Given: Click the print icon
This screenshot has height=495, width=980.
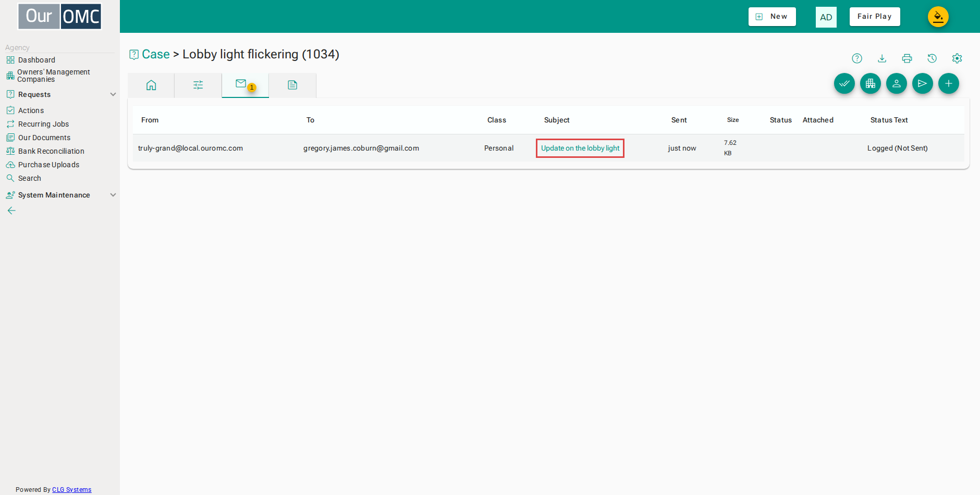Looking at the screenshot, I should tap(907, 58).
